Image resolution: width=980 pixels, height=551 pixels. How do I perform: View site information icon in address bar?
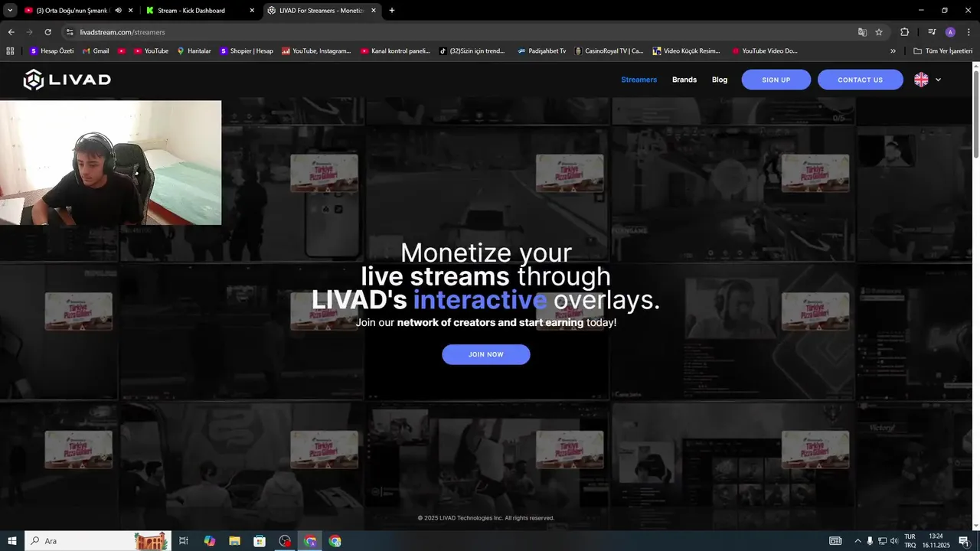click(70, 32)
